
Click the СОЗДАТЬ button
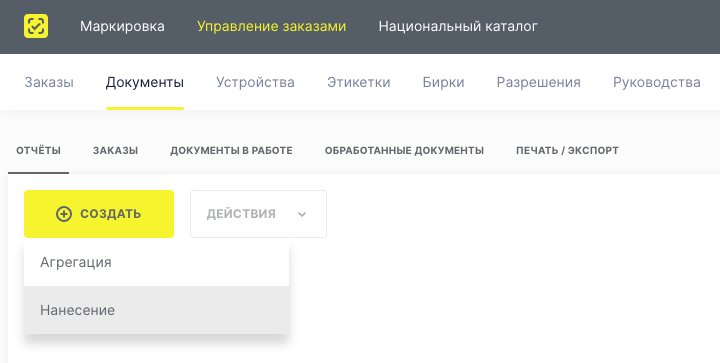point(99,214)
